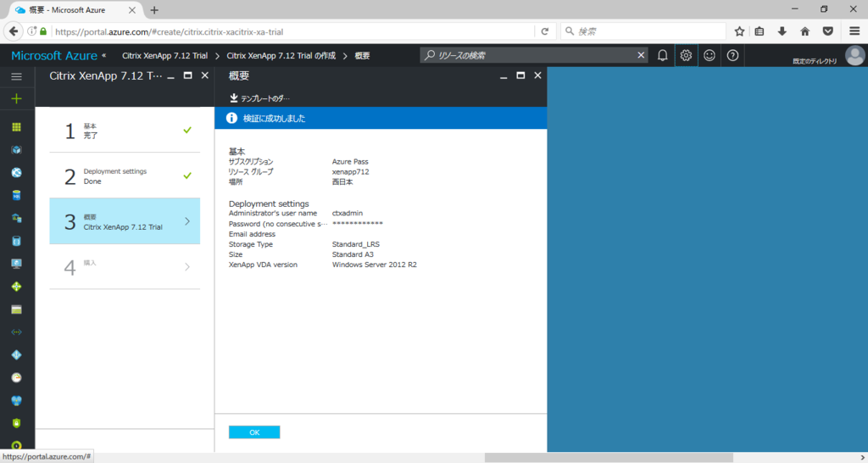Bookmark page with star icon
Screen dimensions: 868x463
739,31
